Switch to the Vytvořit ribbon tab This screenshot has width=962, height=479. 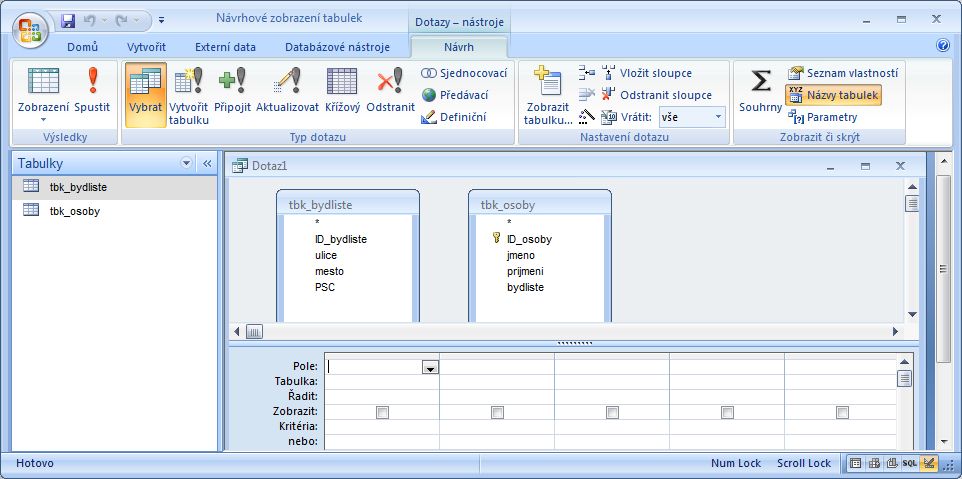pos(146,47)
